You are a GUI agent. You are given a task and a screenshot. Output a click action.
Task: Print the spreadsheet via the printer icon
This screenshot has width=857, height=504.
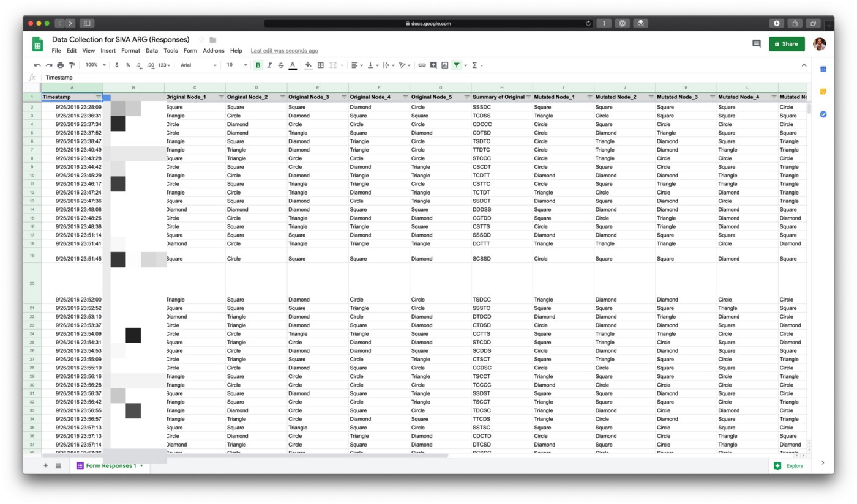pos(60,65)
